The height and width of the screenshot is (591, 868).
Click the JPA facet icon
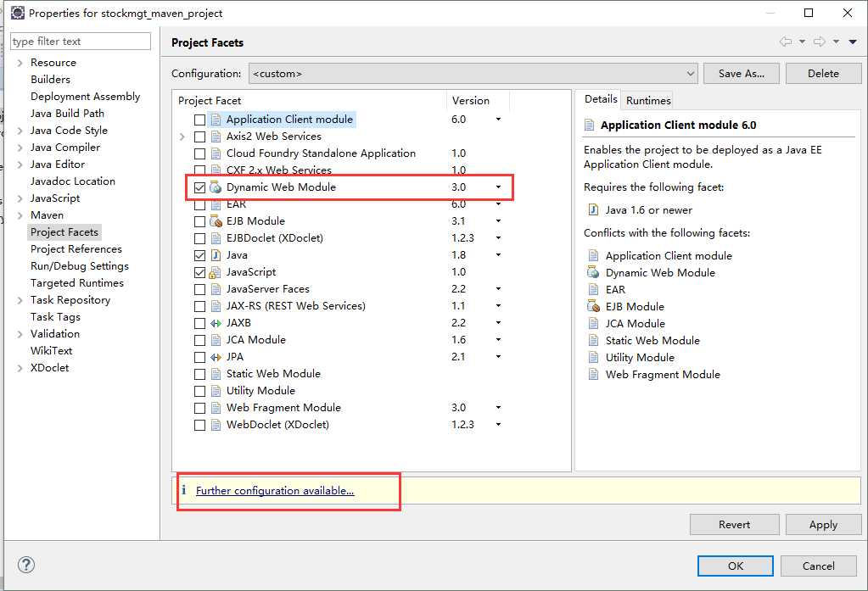click(216, 357)
